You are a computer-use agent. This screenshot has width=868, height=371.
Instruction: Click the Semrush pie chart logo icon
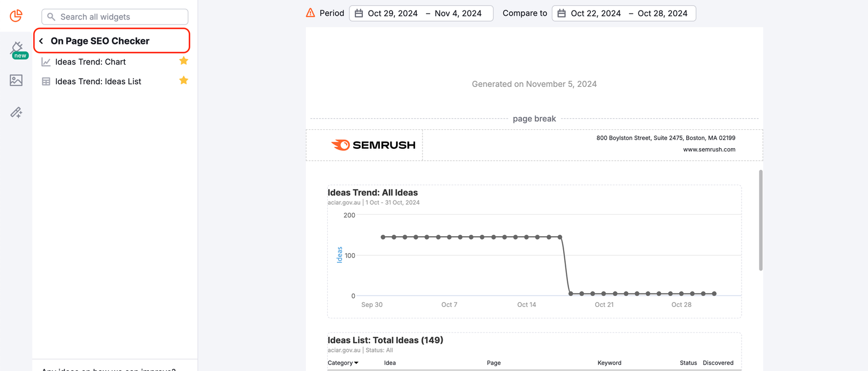[16, 16]
